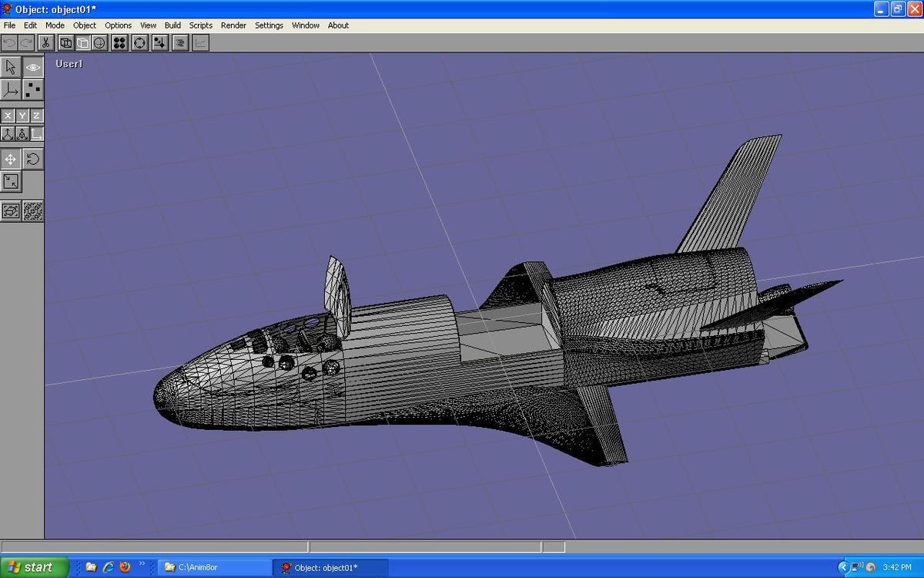924x578 pixels.
Task: Select the Move (four arrows) tool
Action: 11,160
